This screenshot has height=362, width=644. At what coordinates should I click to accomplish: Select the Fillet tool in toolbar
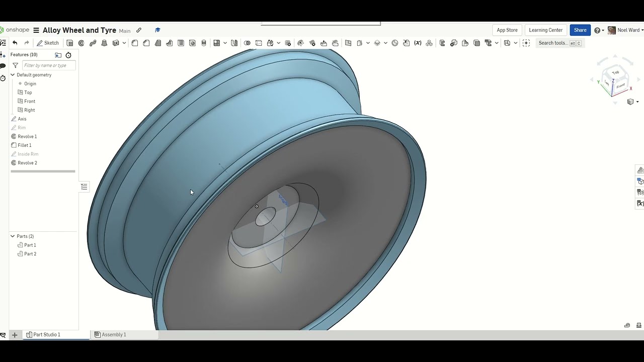(x=135, y=43)
